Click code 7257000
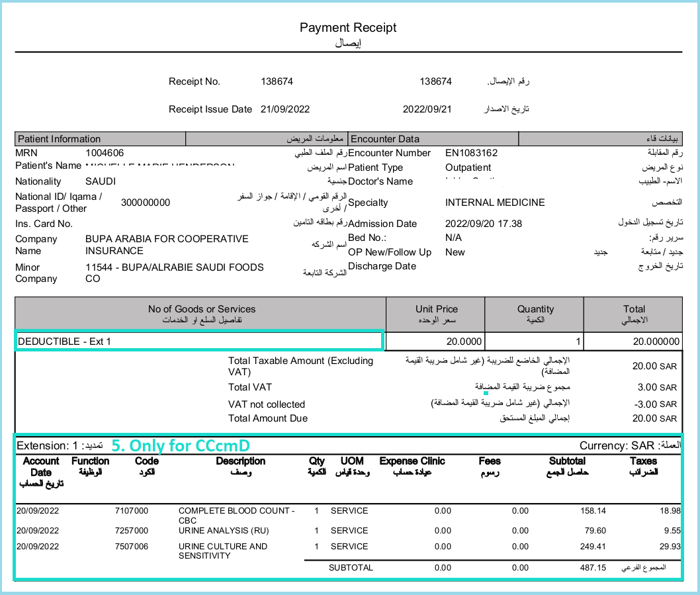The image size is (700, 595). coord(131,530)
